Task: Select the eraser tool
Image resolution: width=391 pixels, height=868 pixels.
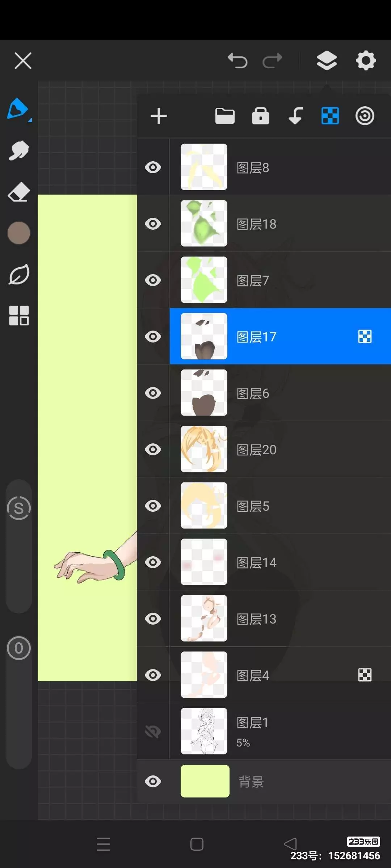Action: (x=18, y=192)
